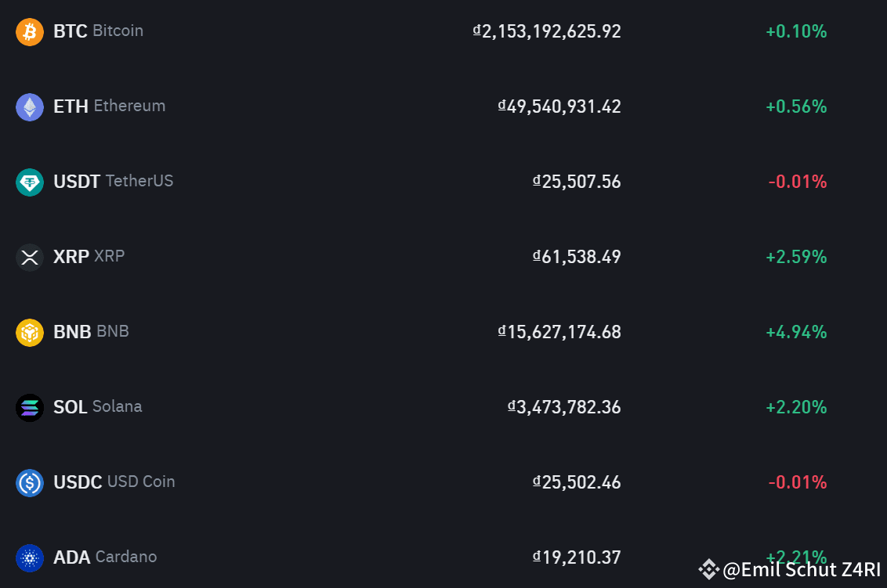The image size is (887, 588).
Task: Click the Ethereum diamond icon
Action: click(30, 106)
